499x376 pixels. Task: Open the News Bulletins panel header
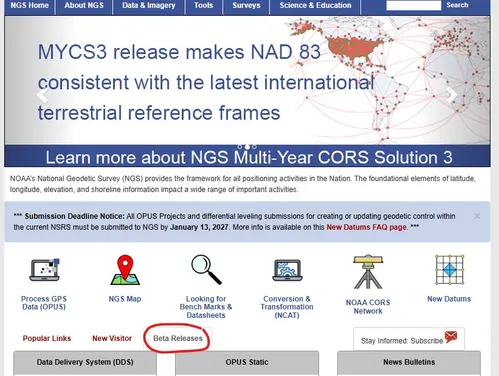pos(409,362)
